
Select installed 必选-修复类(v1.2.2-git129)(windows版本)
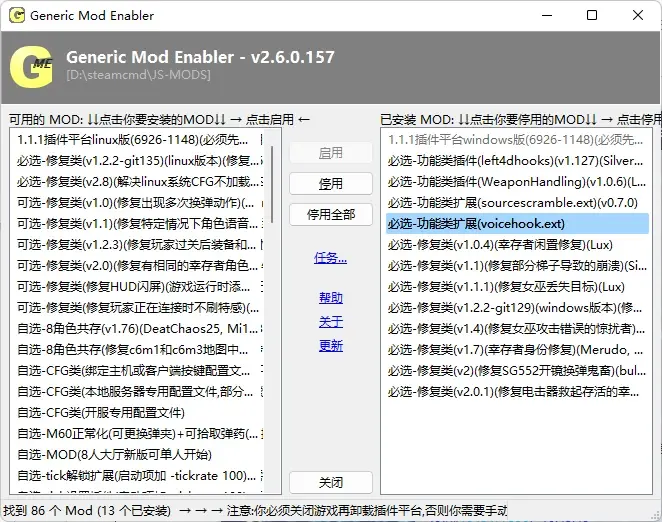pyautogui.click(x=517, y=307)
